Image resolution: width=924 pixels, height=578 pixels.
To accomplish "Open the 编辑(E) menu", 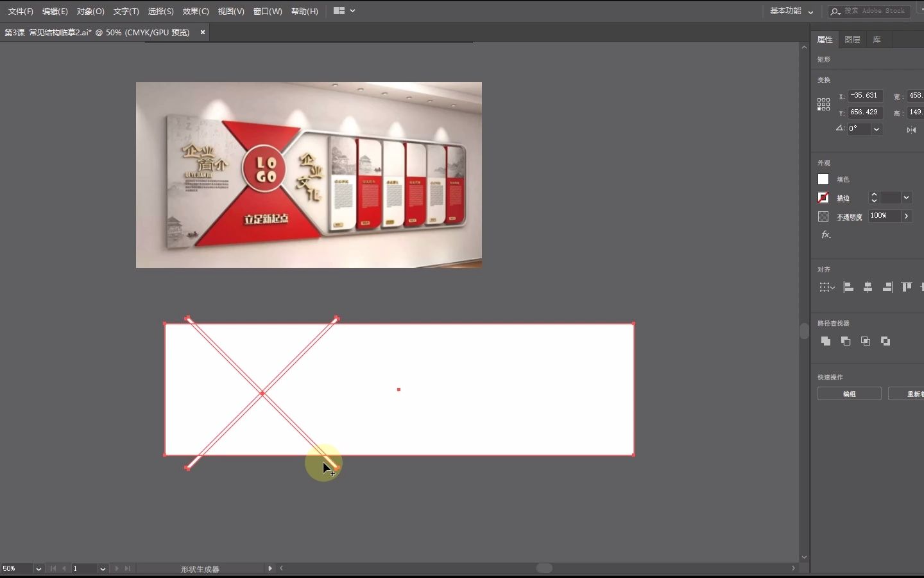I will (55, 11).
